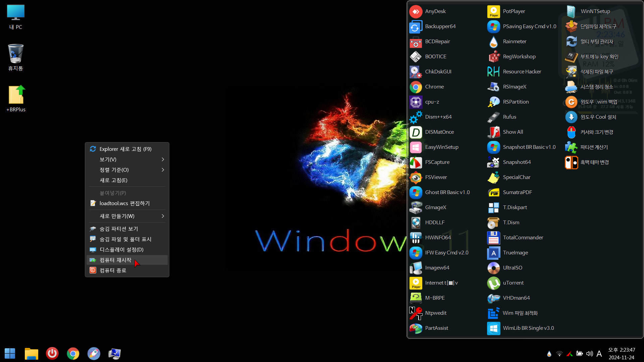Launch uTorrent client

pos(505,283)
